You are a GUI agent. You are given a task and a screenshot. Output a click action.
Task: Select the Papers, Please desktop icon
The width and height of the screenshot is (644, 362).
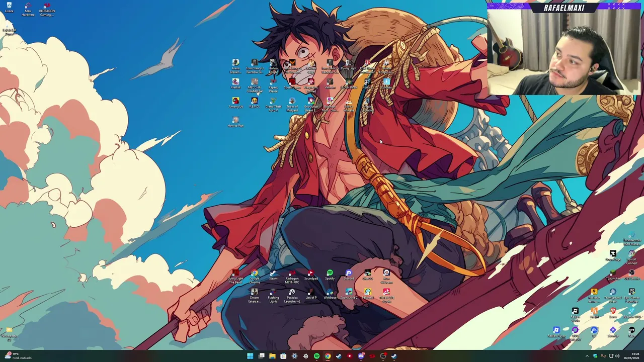coord(273,85)
